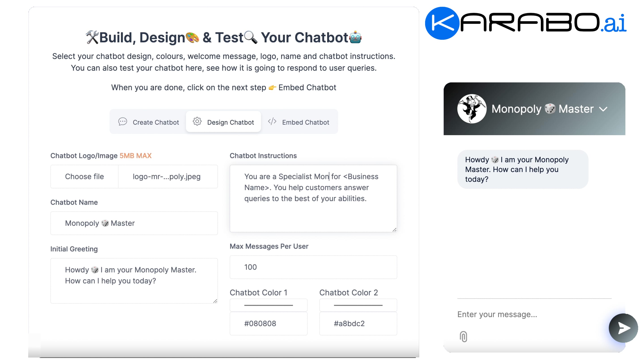Screen dimensions: 644x362
Task: Focus the Max Messages Per User field
Action: 313,267
